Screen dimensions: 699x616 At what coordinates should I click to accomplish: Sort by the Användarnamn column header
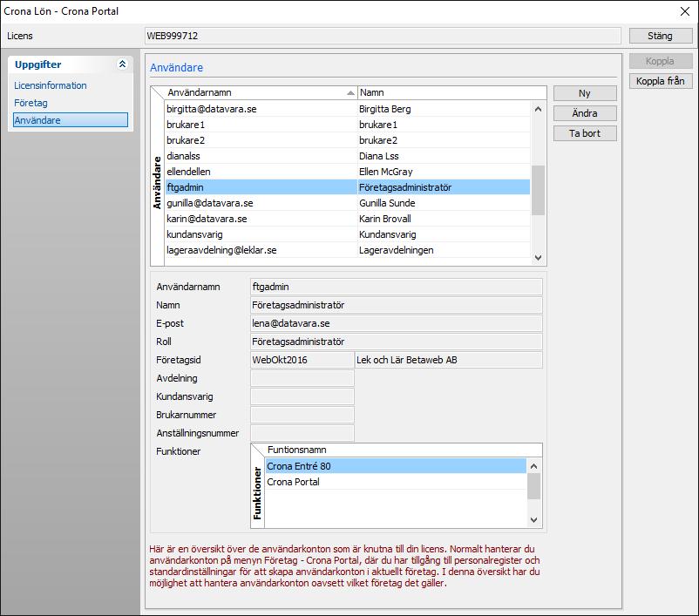click(261, 92)
